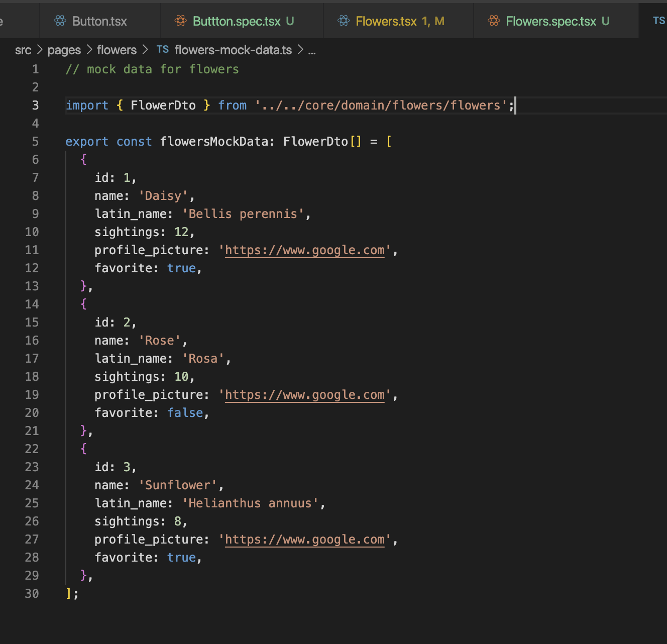Viewport: 667px width, 644px height.
Task: Select 'src' in the breadcrumb bar
Action: point(23,50)
